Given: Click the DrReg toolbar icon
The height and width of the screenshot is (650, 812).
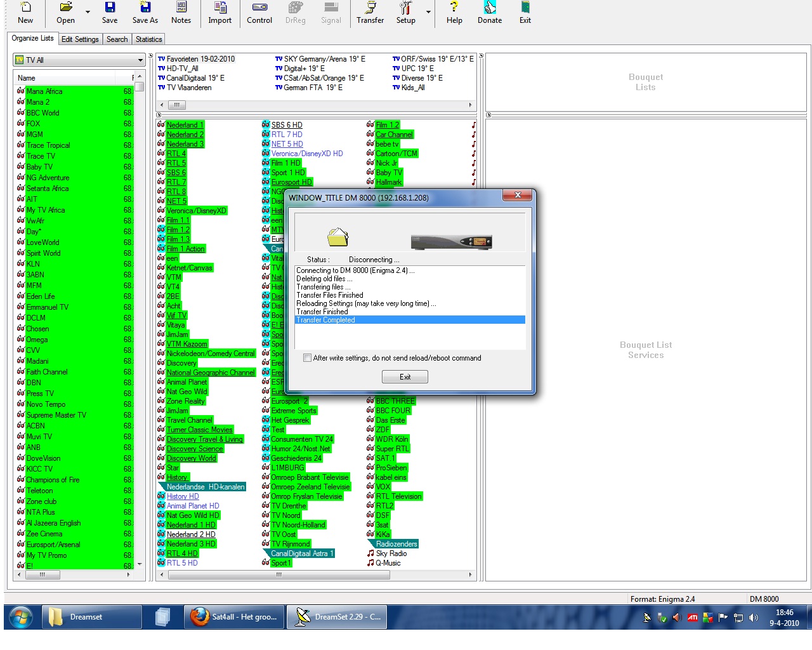Looking at the screenshot, I should tap(296, 13).
